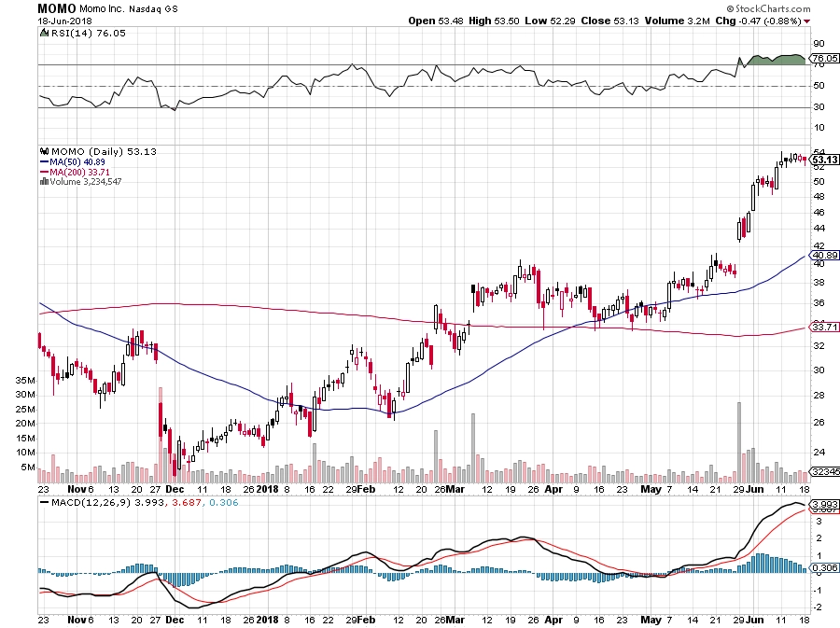Open the StockCharts.com credit link
Image resolution: width=840 pixels, height=628 pixels.
point(769,8)
